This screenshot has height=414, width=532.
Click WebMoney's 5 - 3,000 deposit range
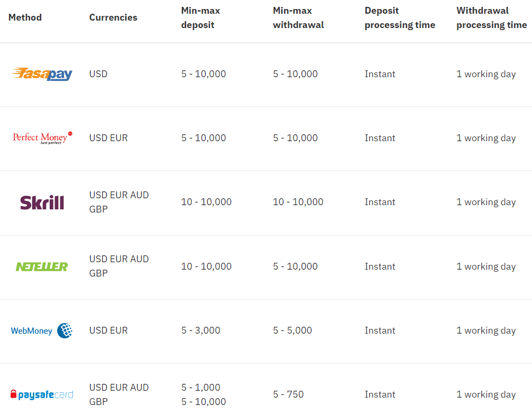coord(201,330)
